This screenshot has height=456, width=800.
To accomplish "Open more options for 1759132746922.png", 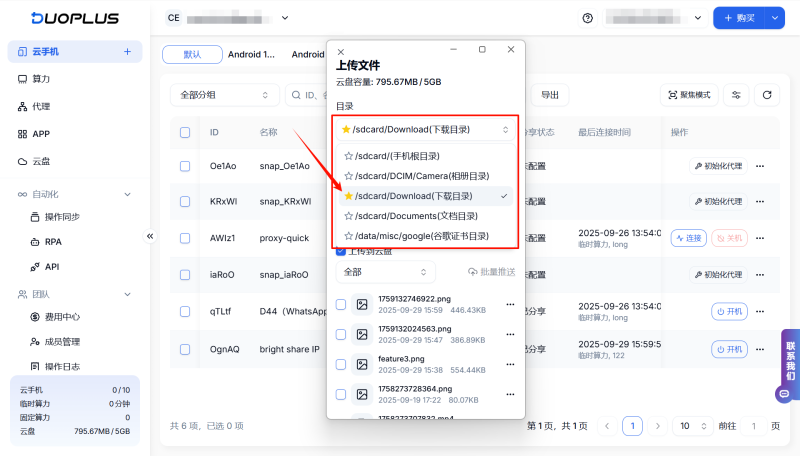I will coord(511,304).
